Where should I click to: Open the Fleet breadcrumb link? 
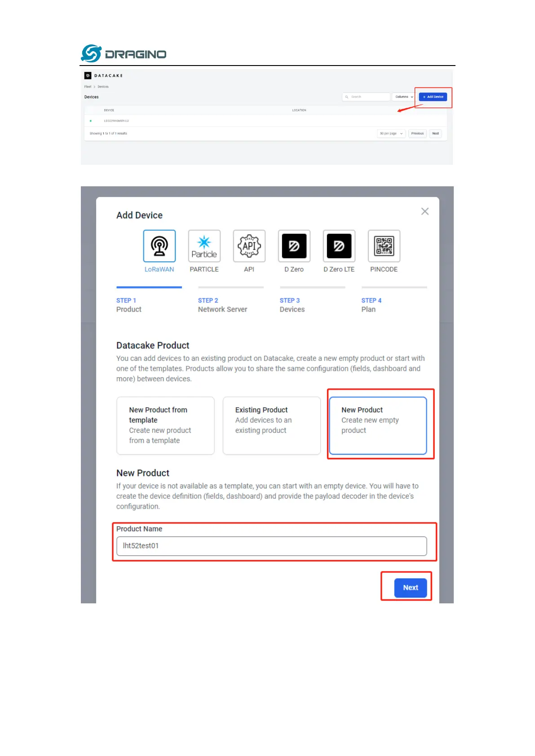(x=88, y=87)
